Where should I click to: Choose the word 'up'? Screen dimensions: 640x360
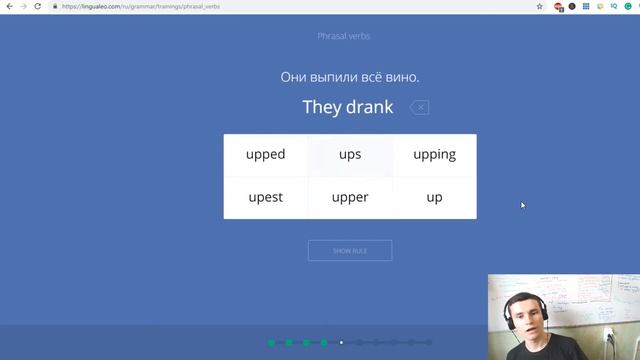pos(434,198)
